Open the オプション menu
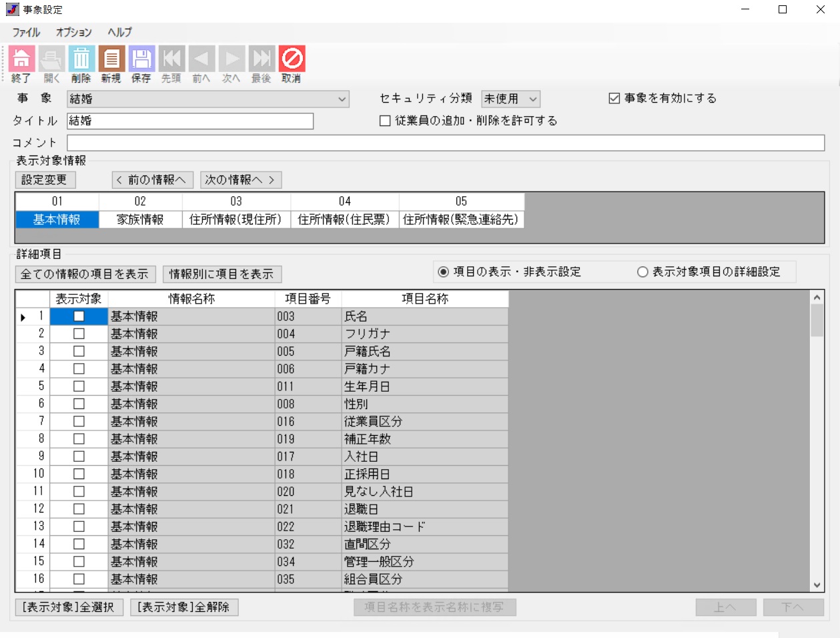This screenshot has height=638, width=840. pyautogui.click(x=73, y=32)
